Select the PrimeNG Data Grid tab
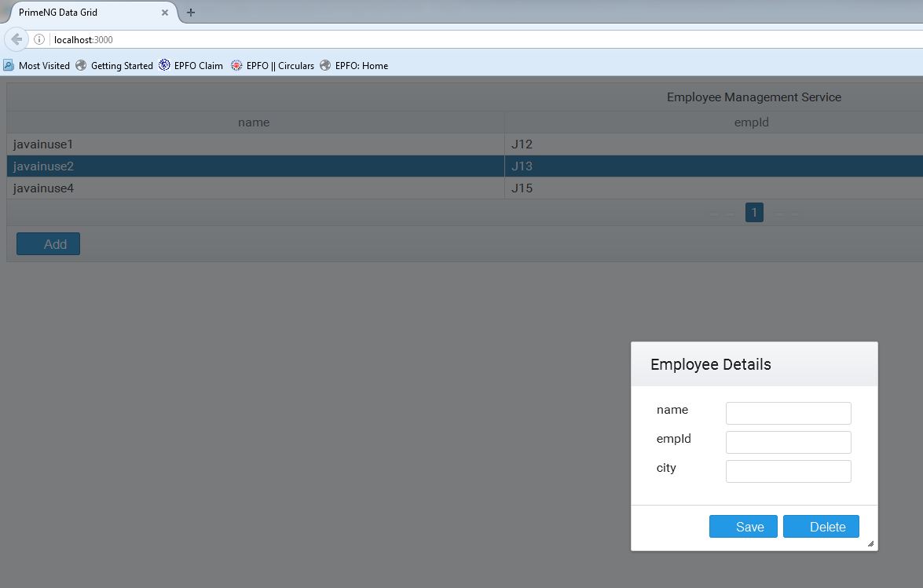The image size is (923, 588). (x=88, y=13)
